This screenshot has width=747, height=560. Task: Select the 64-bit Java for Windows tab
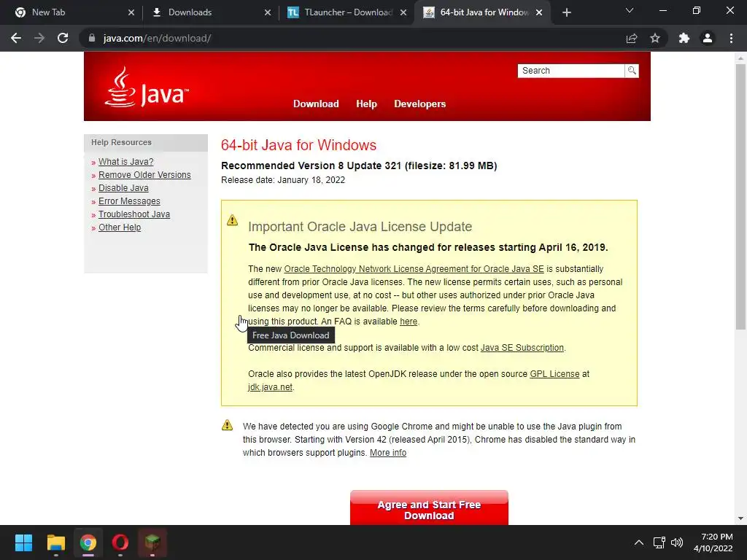(484, 12)
